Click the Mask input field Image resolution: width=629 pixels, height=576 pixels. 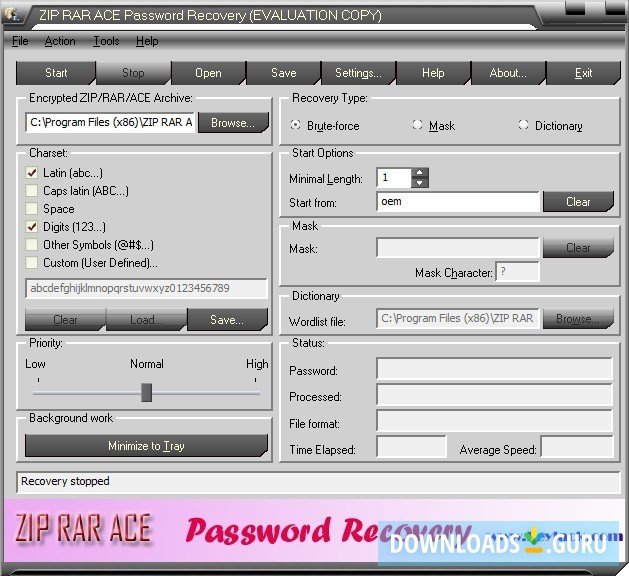click(458, 248)
